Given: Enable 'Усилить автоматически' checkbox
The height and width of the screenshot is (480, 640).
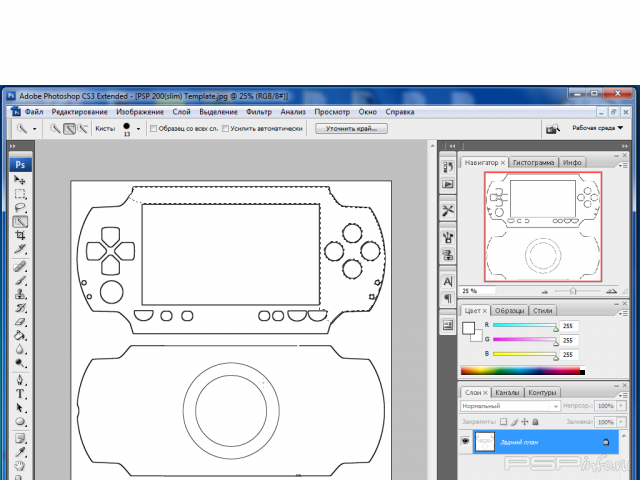Looking at the screenshot, I should pyautogui.click(x=226, y=129).
